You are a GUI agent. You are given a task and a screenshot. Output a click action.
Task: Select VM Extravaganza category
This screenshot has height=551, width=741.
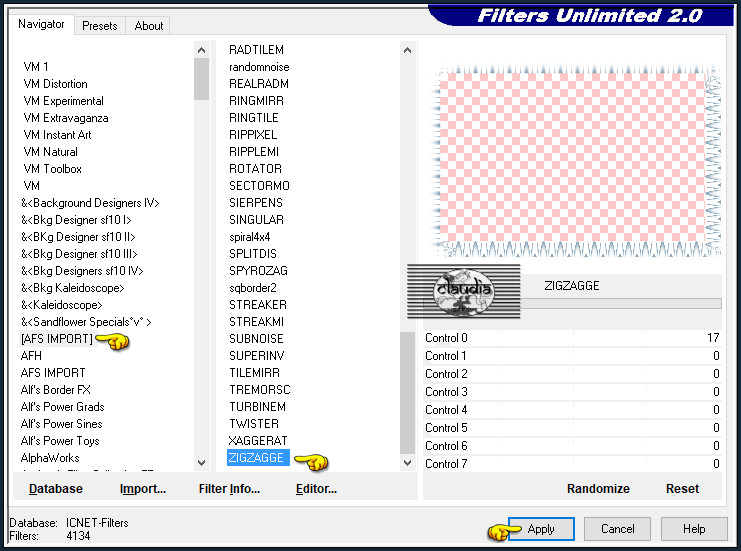(66, 118)
